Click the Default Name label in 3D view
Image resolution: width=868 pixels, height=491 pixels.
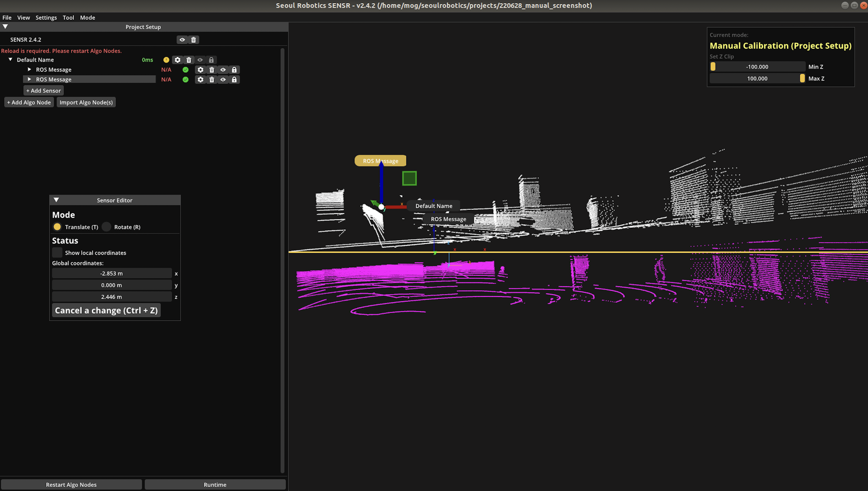pos(434,206)
